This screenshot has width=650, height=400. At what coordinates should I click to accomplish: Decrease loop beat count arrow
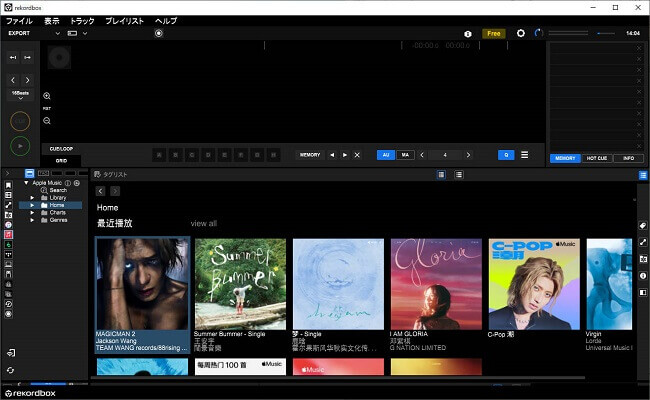[x=422, y=155]
